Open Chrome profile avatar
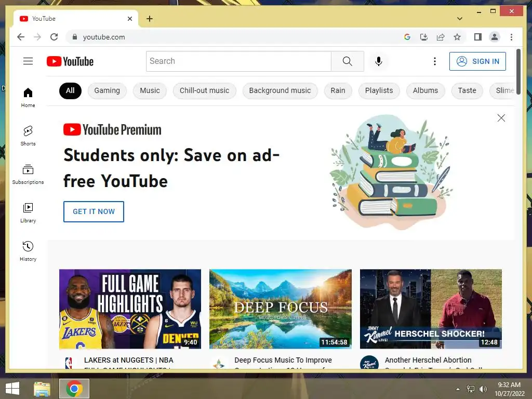This screenshot has height=399, width=532. [495, 37]
